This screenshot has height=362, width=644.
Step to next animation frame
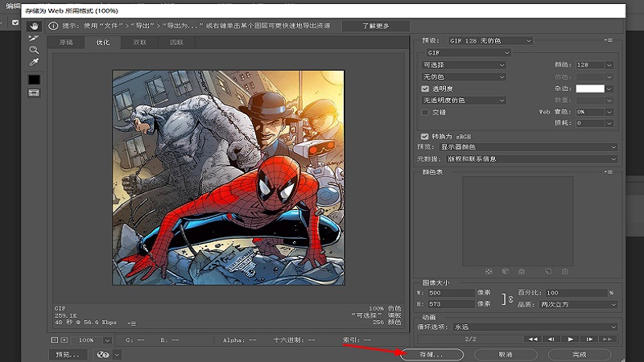pos(589,339)
